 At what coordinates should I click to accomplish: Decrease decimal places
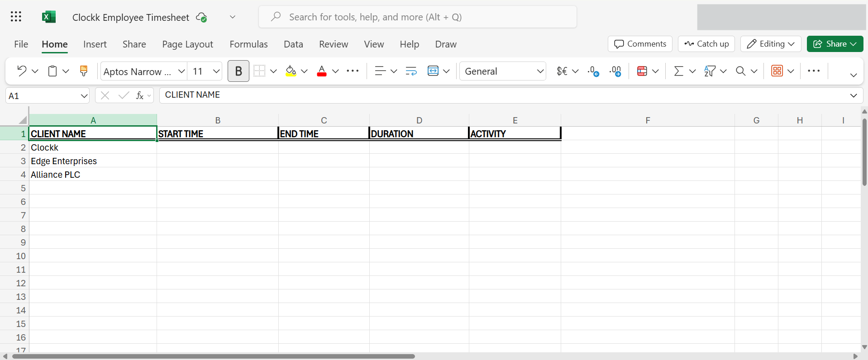click(593, 71)
